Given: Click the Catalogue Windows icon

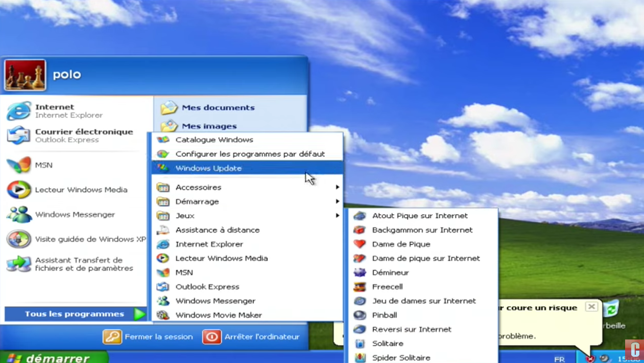Looking at the screenshot, I should [163, 140].
